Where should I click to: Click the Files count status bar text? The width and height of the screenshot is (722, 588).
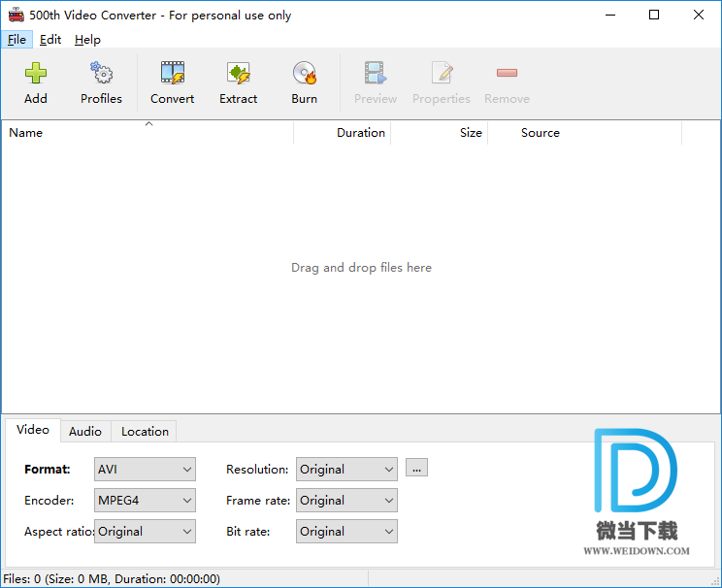point(112,579)
